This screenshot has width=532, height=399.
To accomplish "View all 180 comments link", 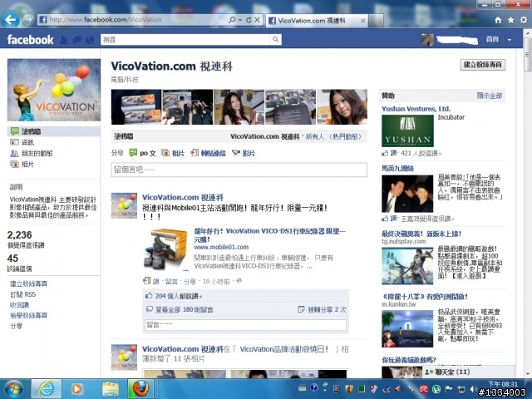I will click(x=185, y=309).
